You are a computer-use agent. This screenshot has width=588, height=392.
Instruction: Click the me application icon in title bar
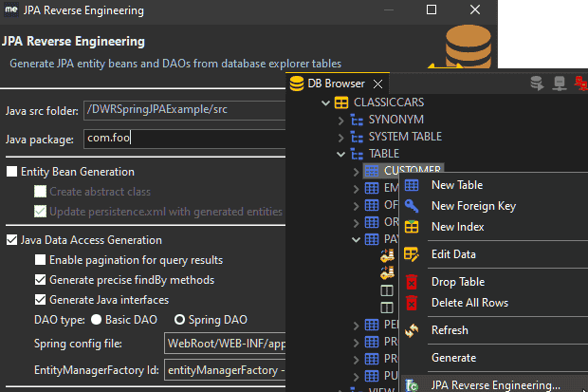[x=10, y=9]
